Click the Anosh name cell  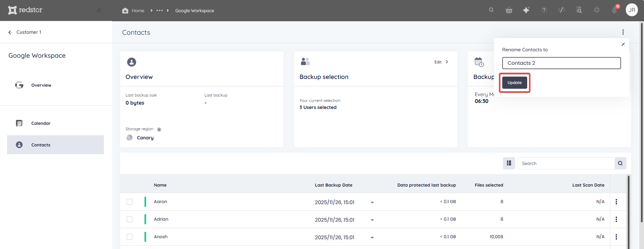tap(161, 237)
